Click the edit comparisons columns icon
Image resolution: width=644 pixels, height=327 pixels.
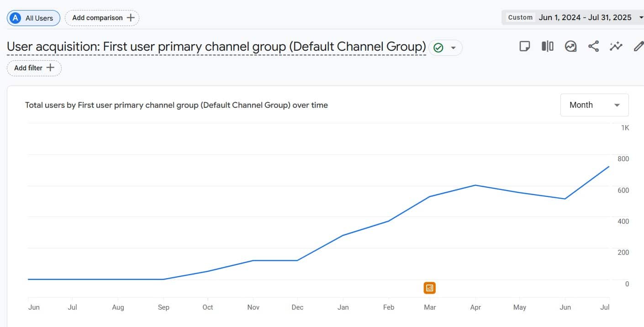pos(548,46)
